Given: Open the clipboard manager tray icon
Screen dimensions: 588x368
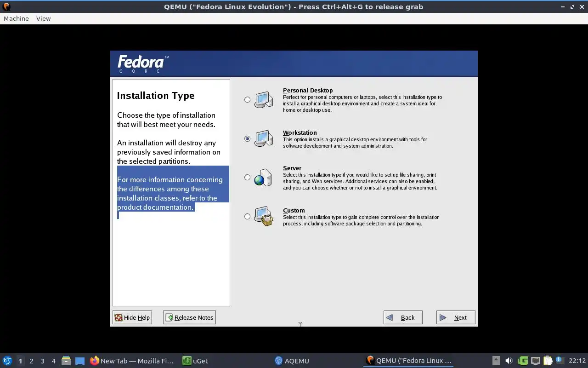Looking at the screenshot, I should tap(548, 361).
